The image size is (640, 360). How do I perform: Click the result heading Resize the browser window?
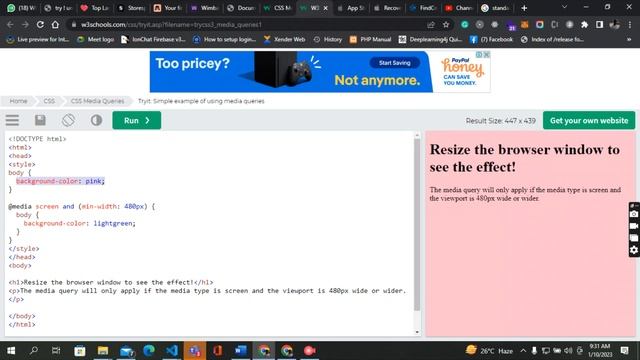[x=524, y=158]
